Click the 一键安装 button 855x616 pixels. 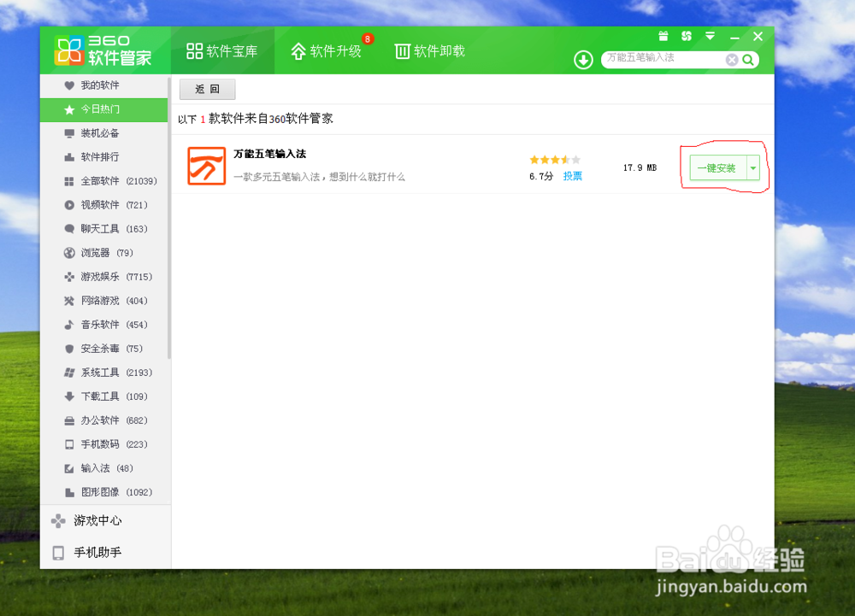[717, 167]
